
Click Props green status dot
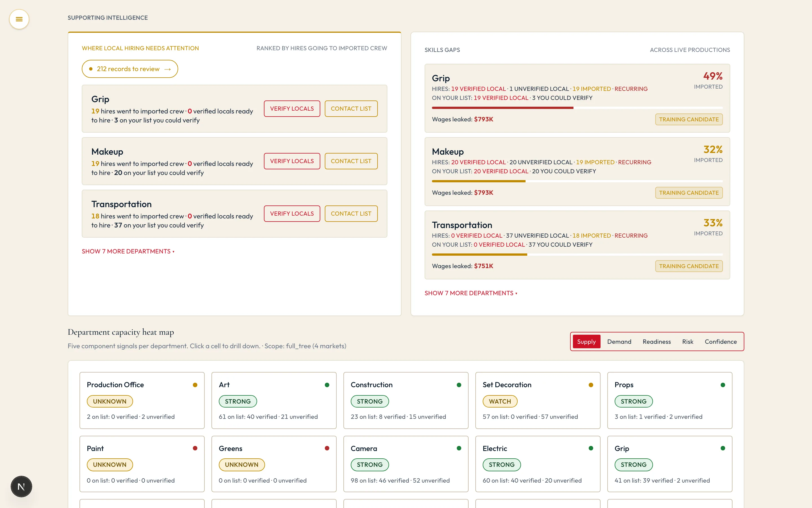[x=723, y=385]
